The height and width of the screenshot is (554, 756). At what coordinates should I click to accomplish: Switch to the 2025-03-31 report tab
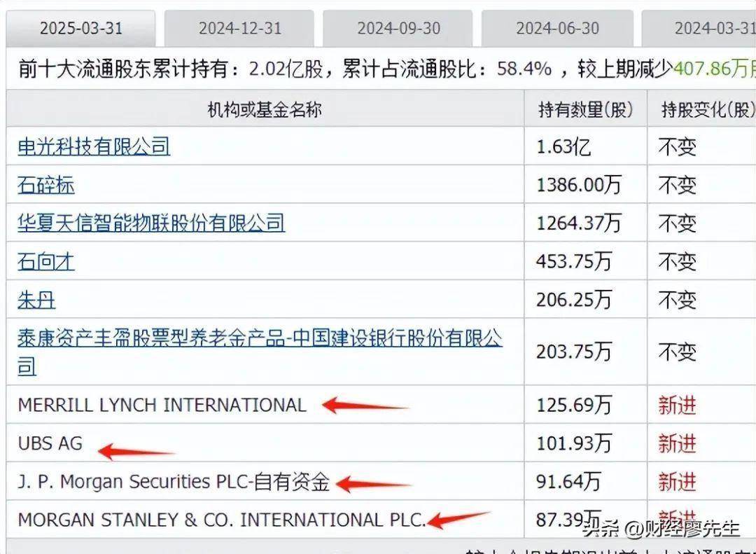point(81,28)
